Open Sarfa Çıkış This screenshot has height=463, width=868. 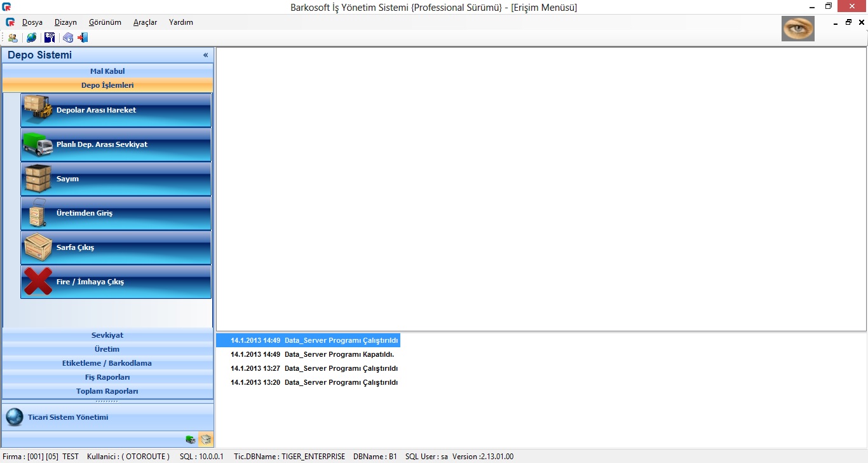pos(116,247)
